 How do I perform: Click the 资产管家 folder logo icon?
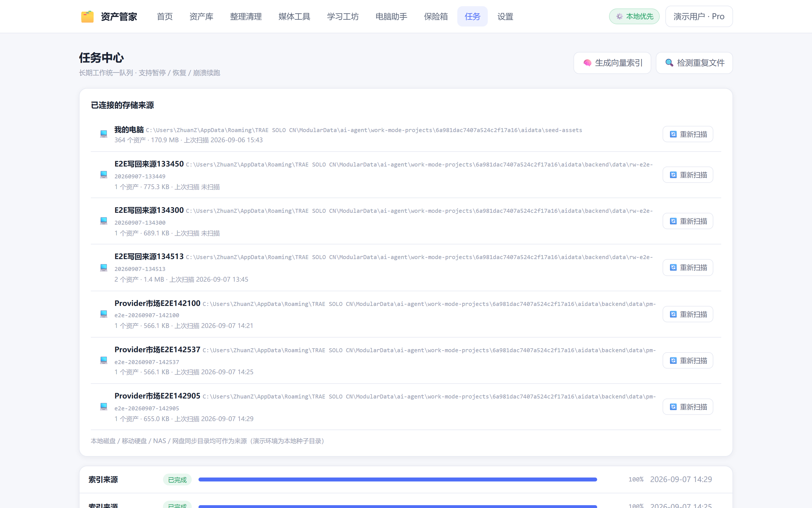tap(87, 16)
